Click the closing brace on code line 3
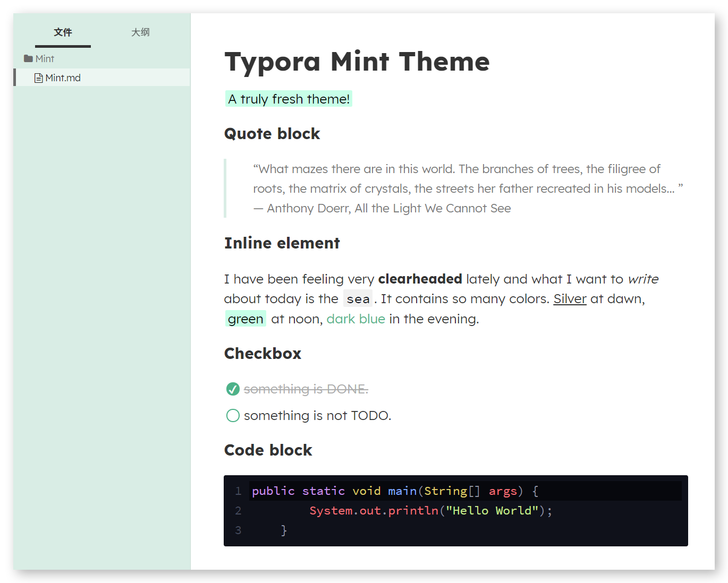 pyautogui.click(x=284, y=530)
